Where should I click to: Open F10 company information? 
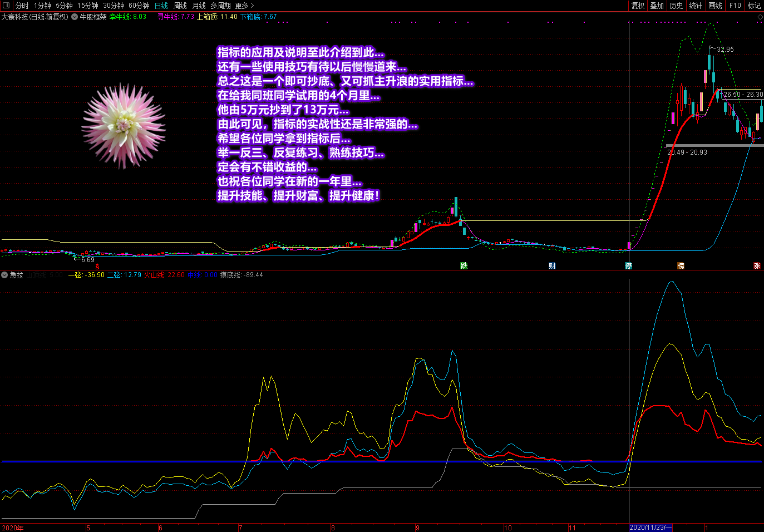coord(735,6)
